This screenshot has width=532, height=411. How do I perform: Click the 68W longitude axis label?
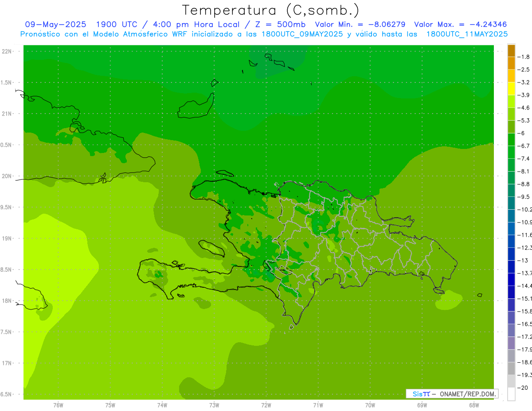(474, 405)
